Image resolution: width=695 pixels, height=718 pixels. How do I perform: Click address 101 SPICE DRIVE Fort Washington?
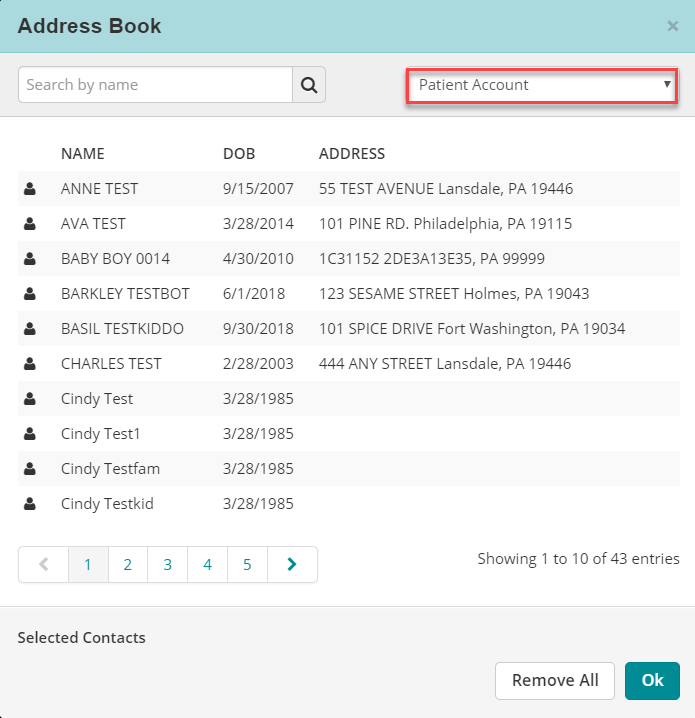click(x=472, y=329)
